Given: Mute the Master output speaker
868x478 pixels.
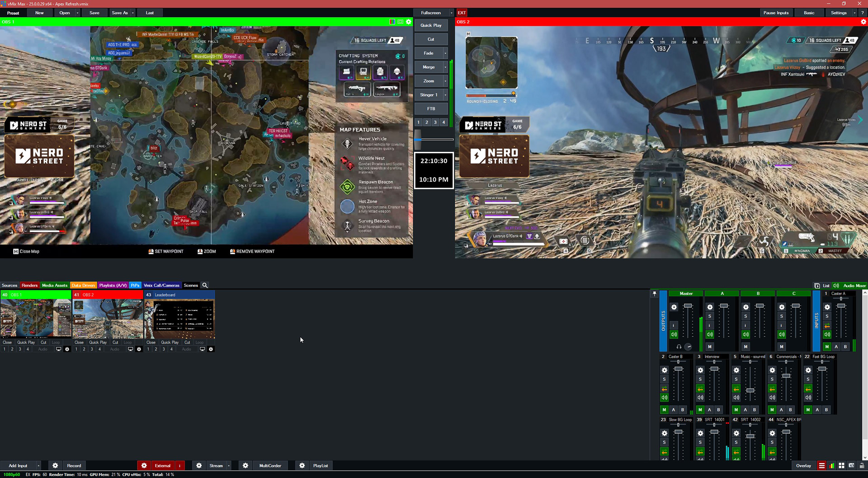Looking at the screenshot, I should (x=674, y=335).
